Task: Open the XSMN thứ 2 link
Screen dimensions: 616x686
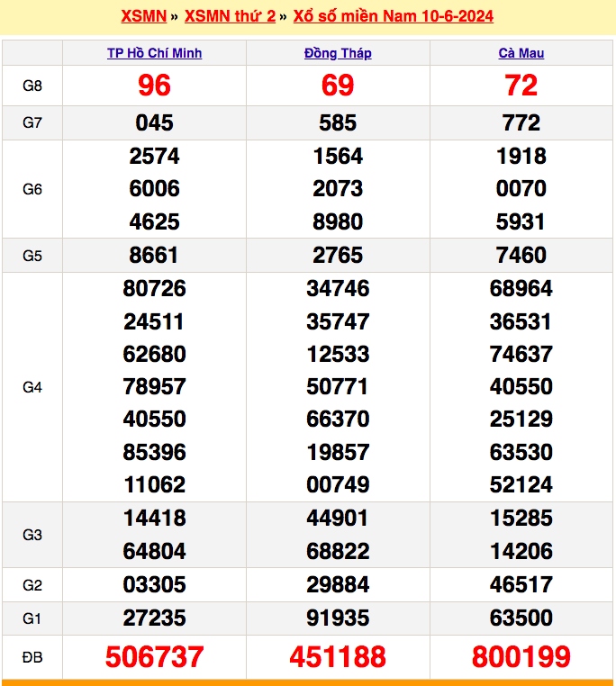Action: [230, 16]
